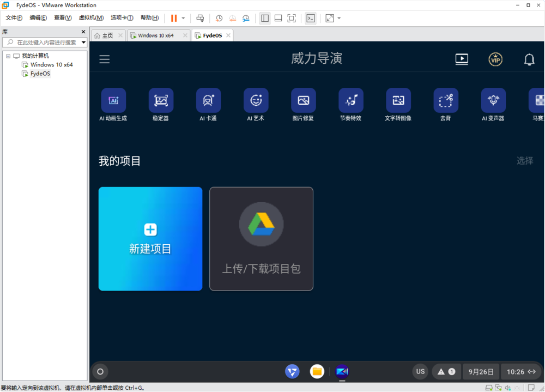Click the 选择 link in 我的项目
The image size is (545, 392).
pos(525,161)
